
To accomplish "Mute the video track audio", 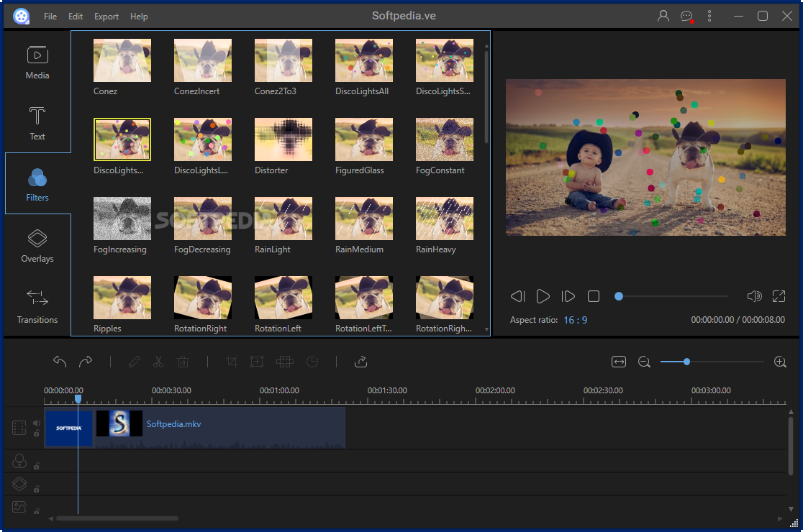I will point(37,423).
